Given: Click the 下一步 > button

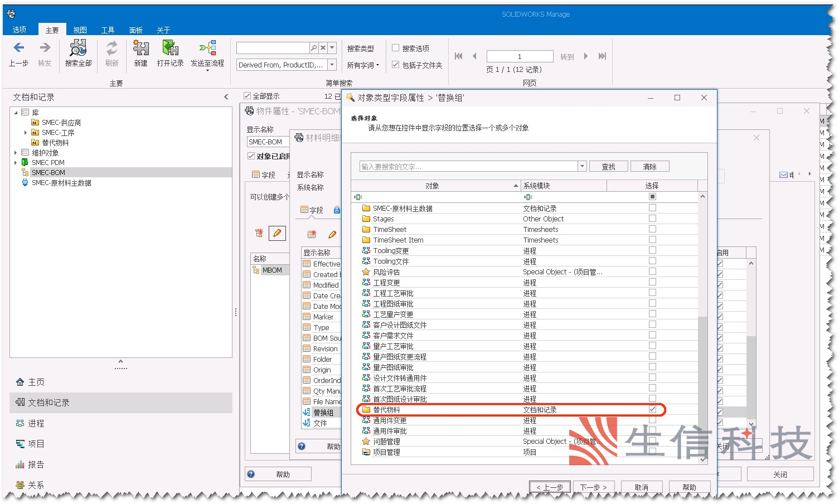Looking at the screenshot, I should tap(593, 487).
